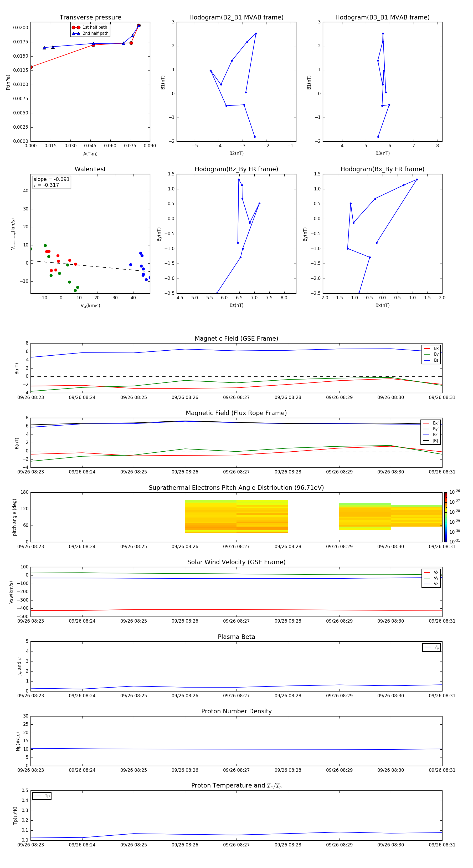Viewport: 473px width, 868px height.
Task: Click the pitch angle distribution colorbar
Action: point(446,517)
